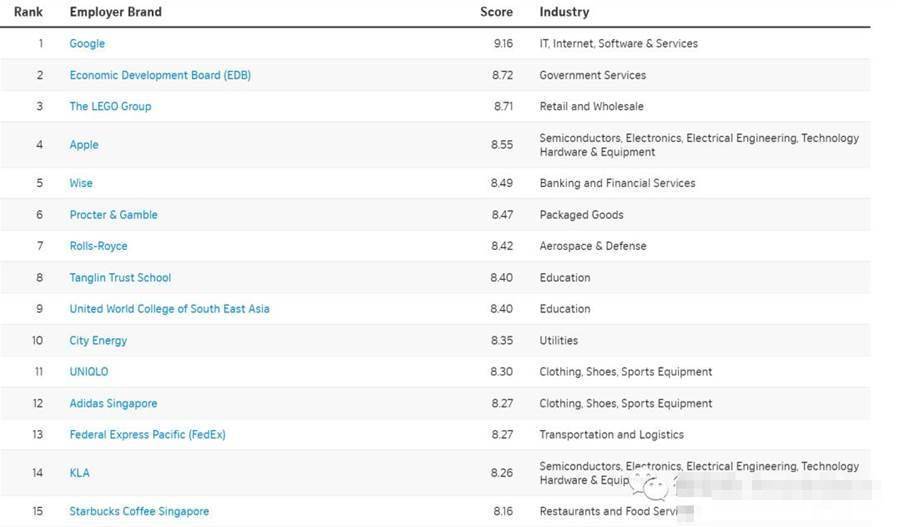Click the Adidas Singapore row industry text
This screenshot has height=527, width=900.
tap(626, 403)
